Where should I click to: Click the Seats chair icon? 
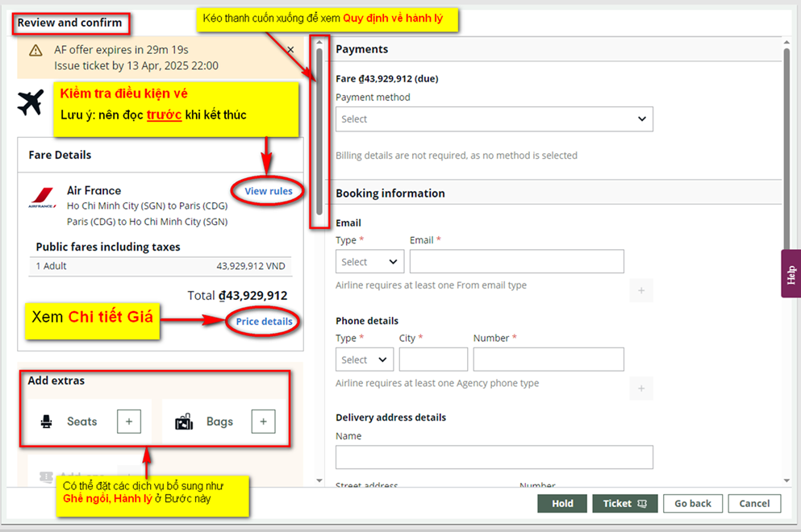coord(47,422)
